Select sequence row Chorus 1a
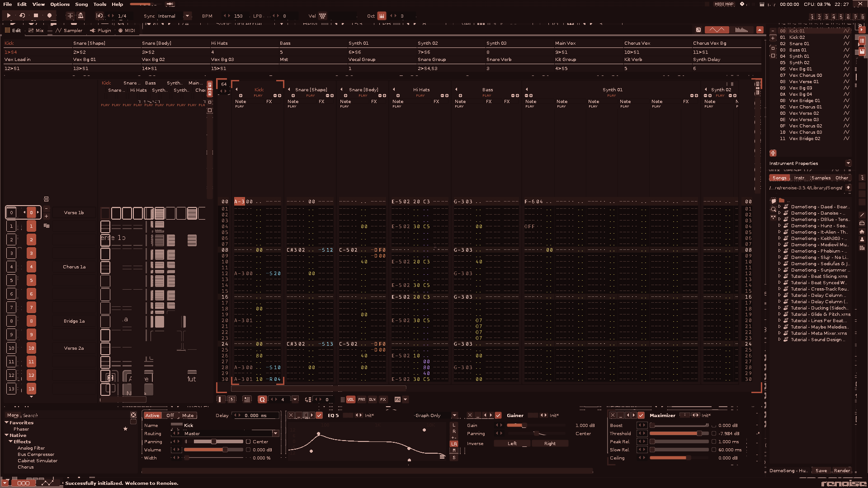This screenshot has height=488, width=868. point(74,267)
